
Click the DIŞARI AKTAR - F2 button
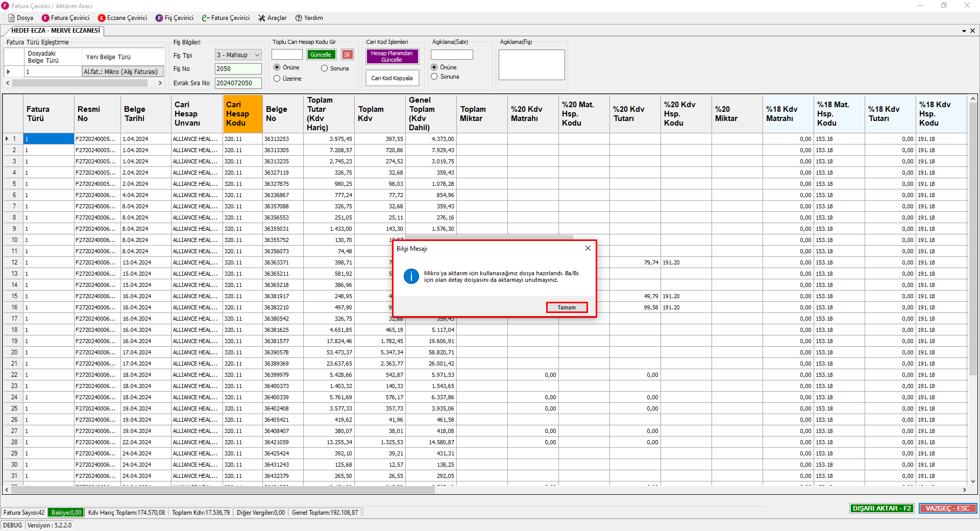pos(881,508)
